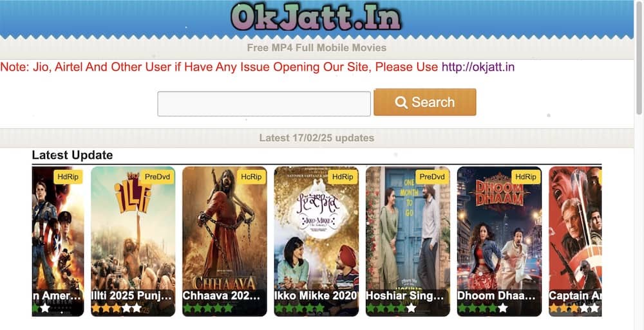Click the orange star rating under Illti

(x=117, y=308)
